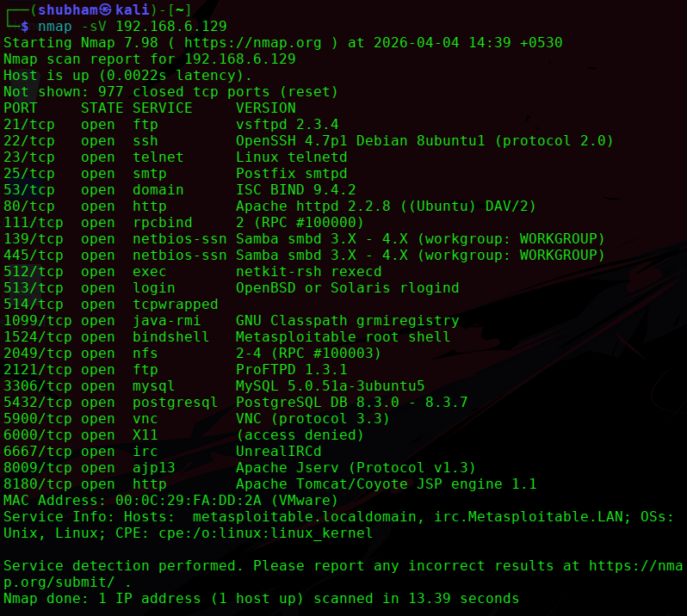This screenshot has height=616, width=687.
Task: Click the MySQL 5.0.51a-3ubuntu5 version text
Action: click(x=330, y=386)
